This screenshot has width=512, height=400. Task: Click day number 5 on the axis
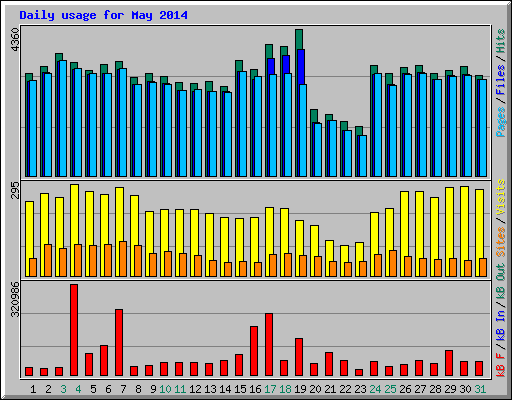(x=93, y=389)
